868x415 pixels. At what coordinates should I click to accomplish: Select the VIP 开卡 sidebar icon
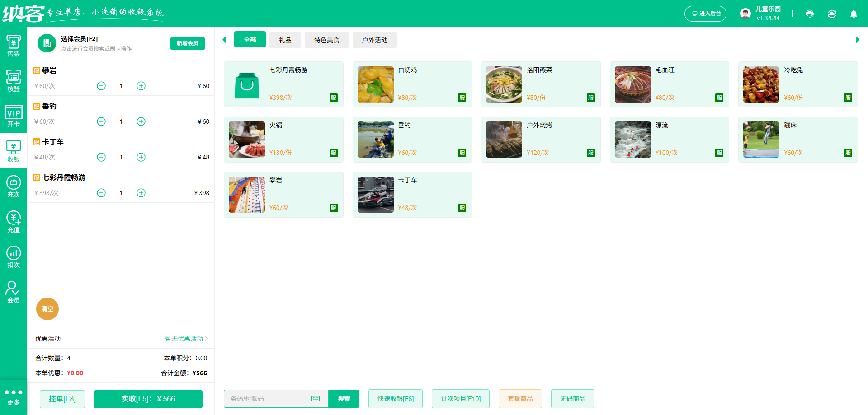click(x=14, y=116)
